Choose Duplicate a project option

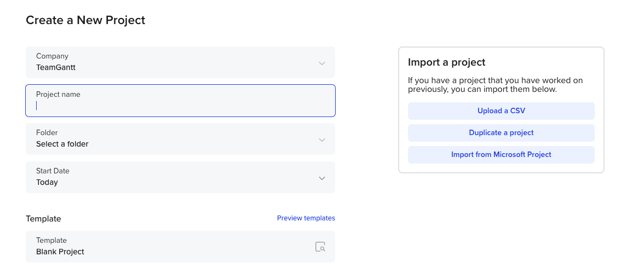tap(501, 133)
